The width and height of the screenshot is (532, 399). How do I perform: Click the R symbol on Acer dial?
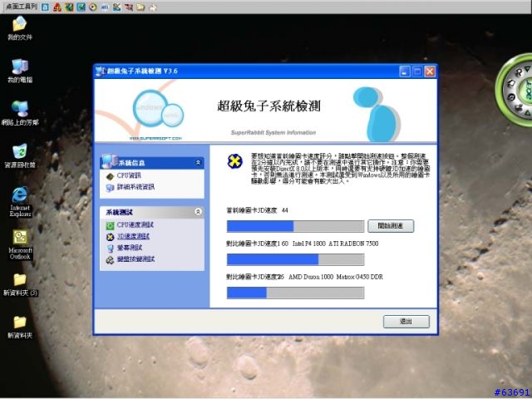(519, 72)
